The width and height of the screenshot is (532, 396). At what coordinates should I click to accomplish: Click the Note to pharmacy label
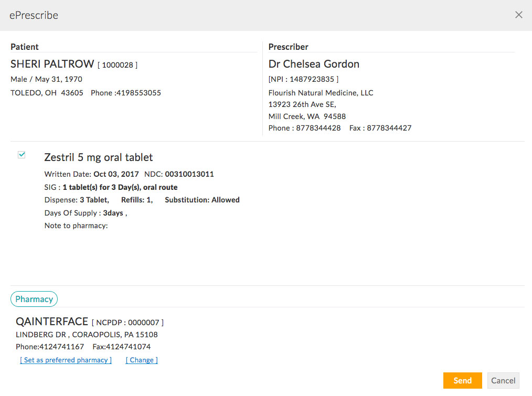[x=76, y=226]
